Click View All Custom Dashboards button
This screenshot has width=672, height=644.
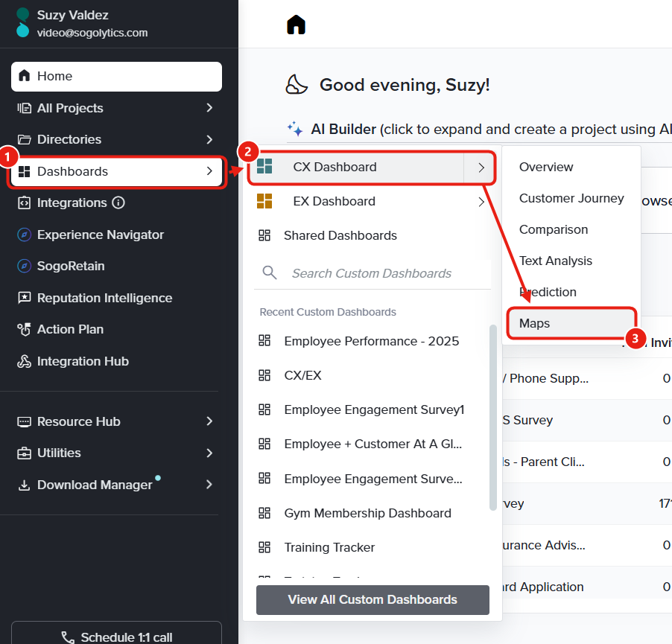[x=373, y=599]
